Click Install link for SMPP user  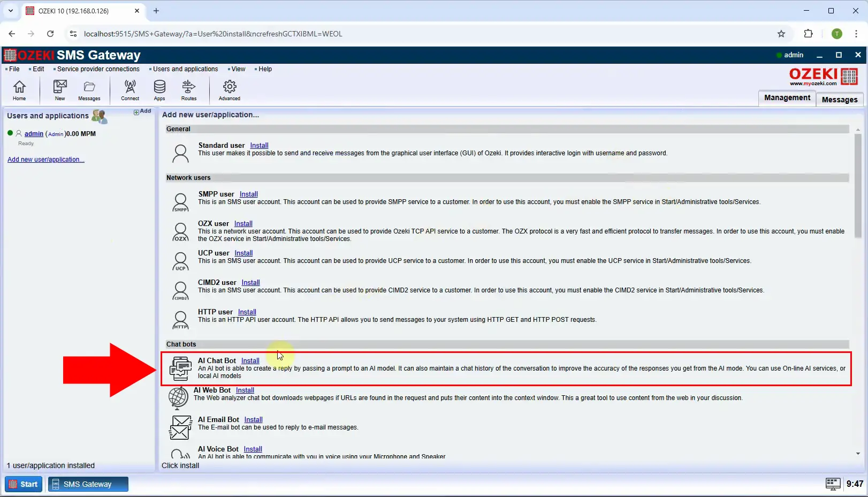point(248,194)
